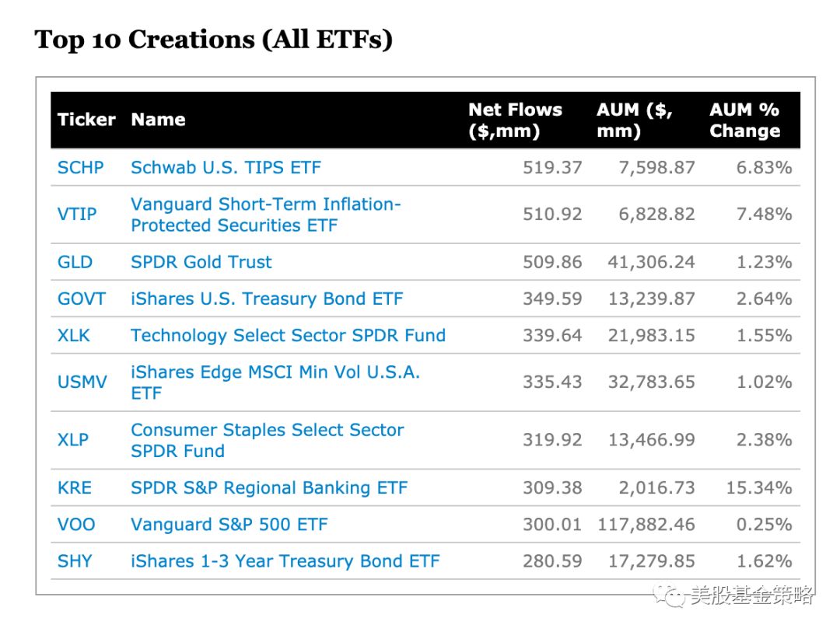The image size is (840, 632).
Task: Select the USMV ticker link
Action: click(x=82, y=382)
